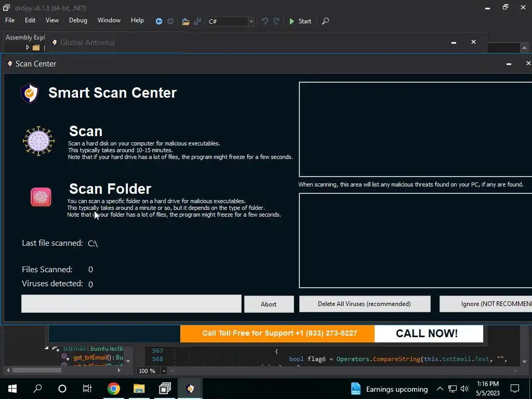Click the dnSpy navigate back arrow
Image resolution: width=532 pixels, height=399 pixels.
point(159,21)
